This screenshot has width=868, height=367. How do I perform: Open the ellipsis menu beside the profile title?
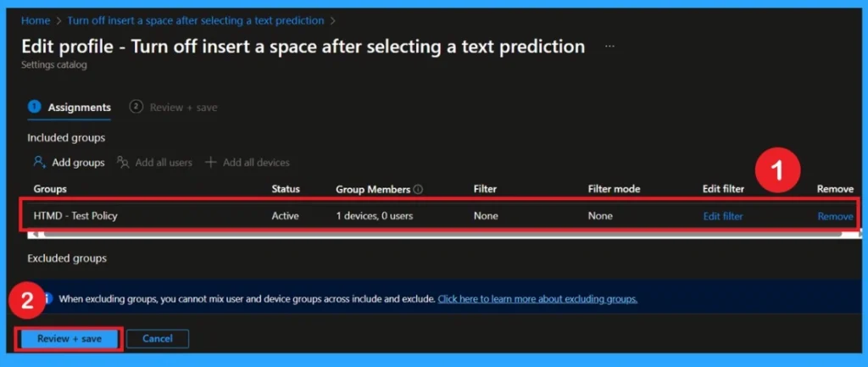coord(609,46)
